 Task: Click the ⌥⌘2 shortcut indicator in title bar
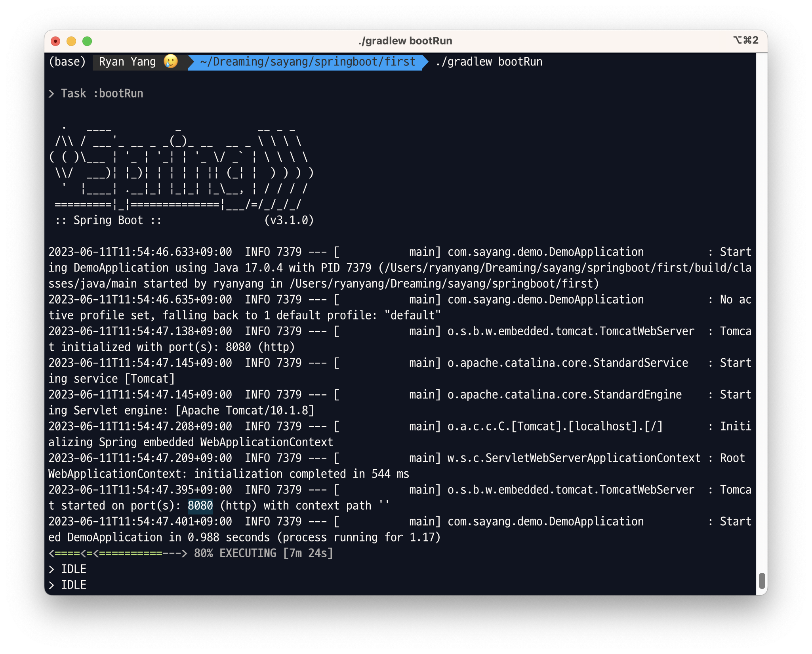(x=745, y=40)
